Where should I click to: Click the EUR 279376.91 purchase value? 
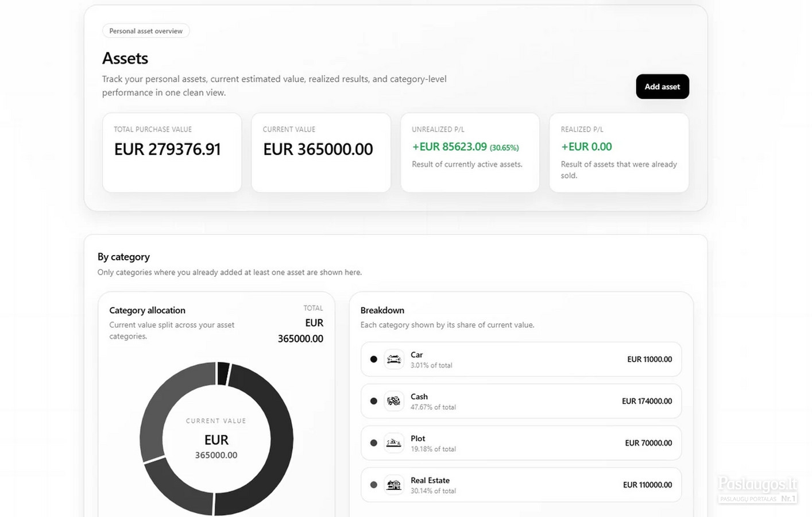tap(168, 149)
